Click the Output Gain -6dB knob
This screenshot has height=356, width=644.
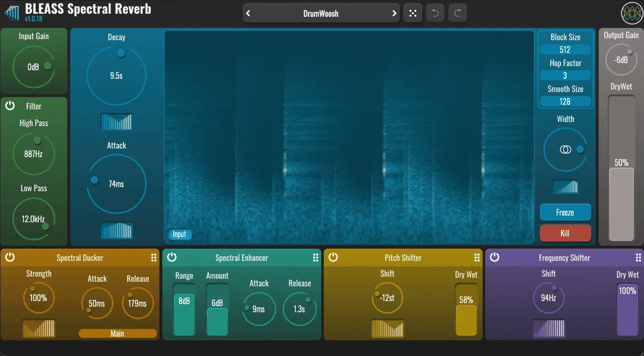click(x=621, y=60)
